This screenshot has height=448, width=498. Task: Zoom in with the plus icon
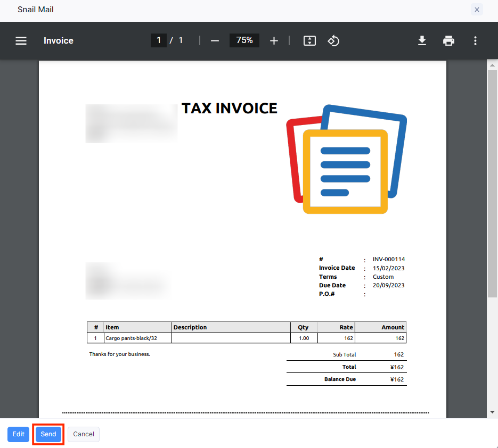click(x=274, y=41)
